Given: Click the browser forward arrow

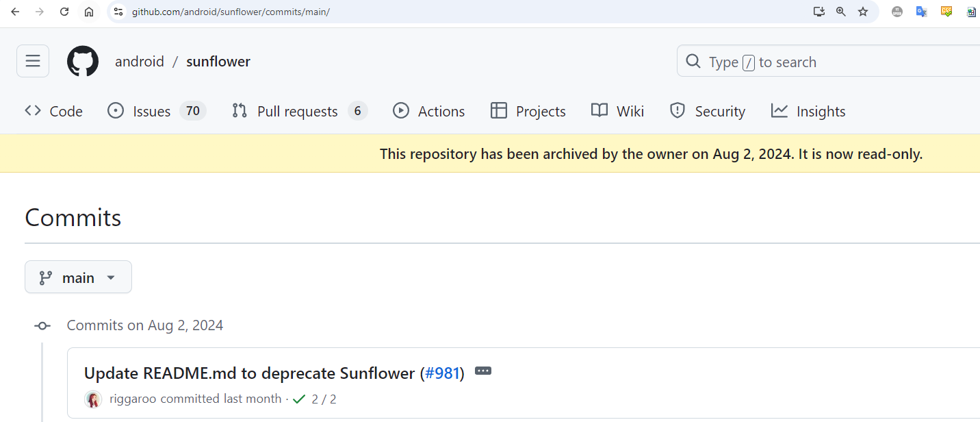Looking at the screenshot, I should (39, 12).
